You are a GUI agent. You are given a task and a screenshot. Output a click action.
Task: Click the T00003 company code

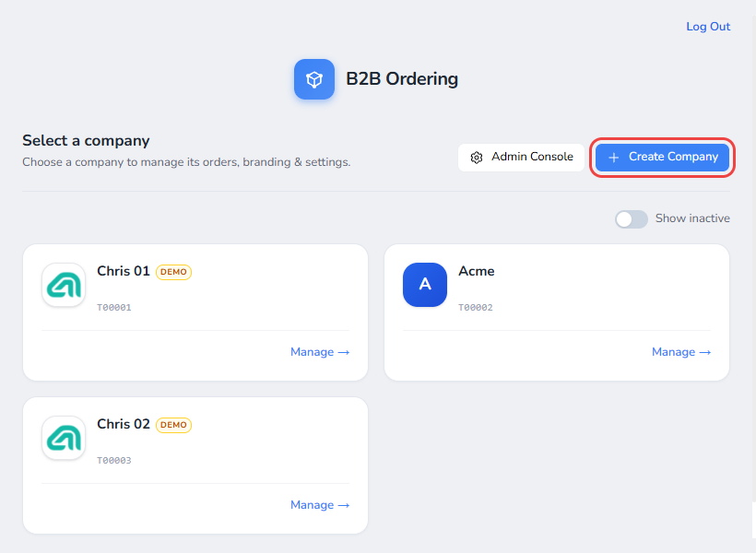(x=114, y=460)
